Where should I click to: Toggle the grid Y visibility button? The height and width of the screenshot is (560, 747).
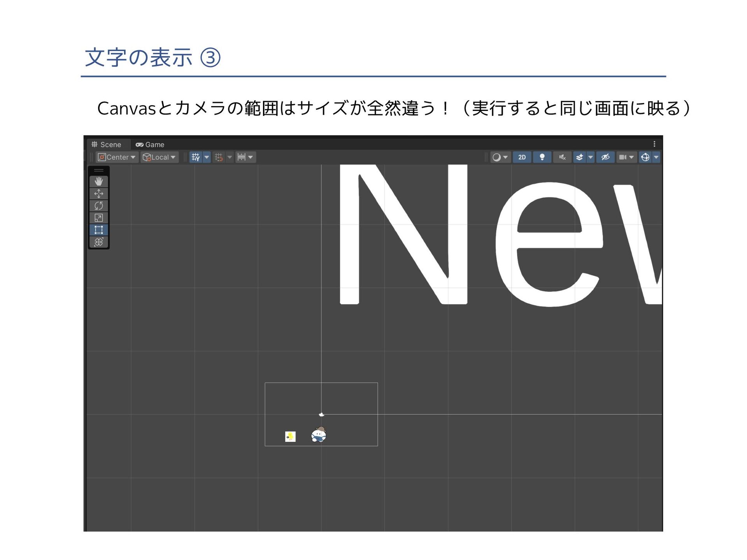coord(196,157)
